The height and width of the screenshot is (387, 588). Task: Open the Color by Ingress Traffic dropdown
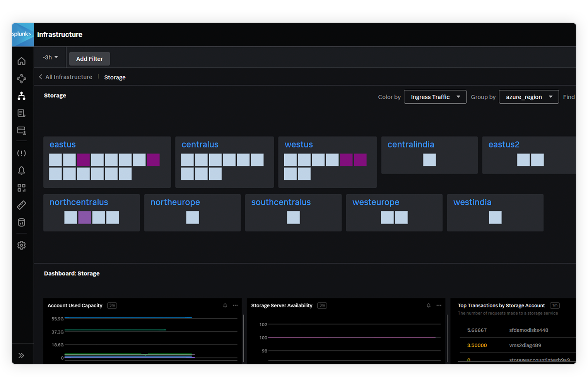click(x=435, y=97)
